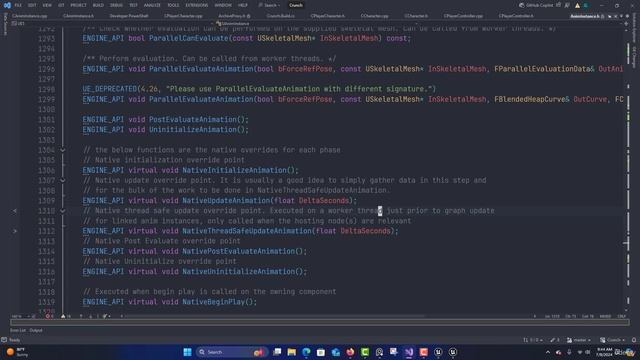
Task: Open the BUILD menu
Action: tap(98, 5)
